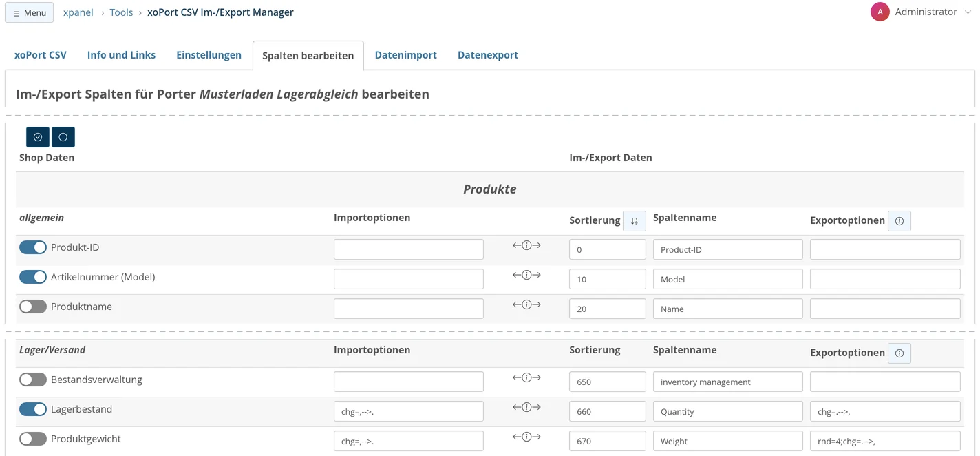
Task: Click the arrow info icon in the Produktname row
Action: [526, 304]
